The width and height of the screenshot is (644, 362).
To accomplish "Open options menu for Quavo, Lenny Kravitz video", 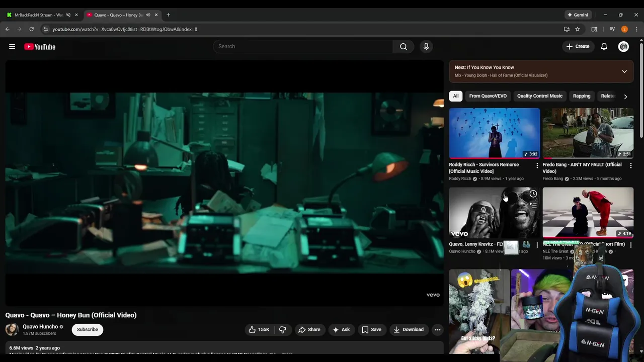I will tap(537, 245).
